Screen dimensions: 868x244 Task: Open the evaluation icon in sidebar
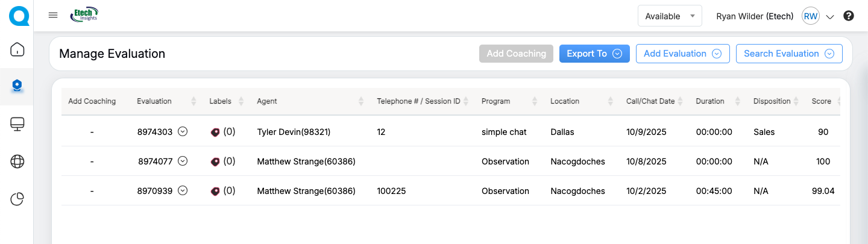pos(17,86)
